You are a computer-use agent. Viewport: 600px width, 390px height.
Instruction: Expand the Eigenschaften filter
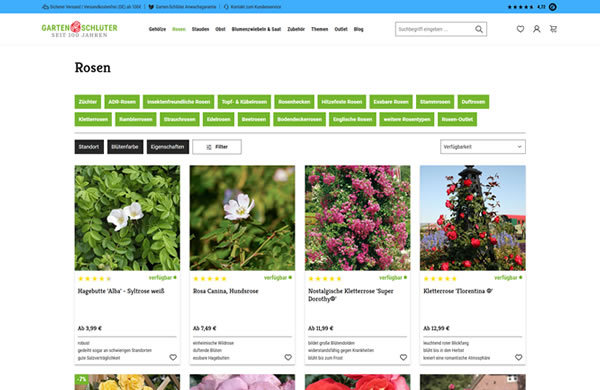pos(168,147)
